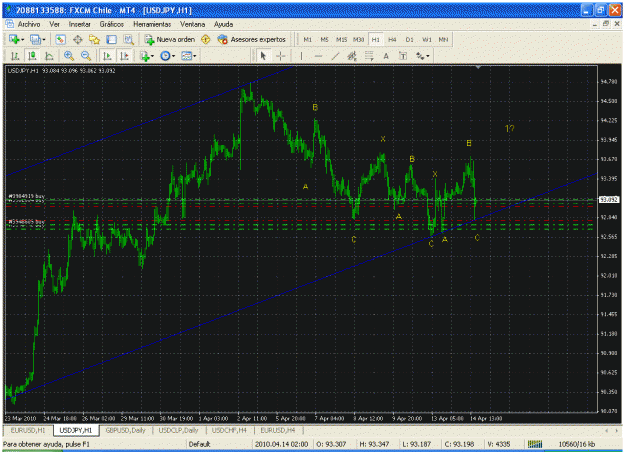Viewport: 625px width, 452px height.
Task: Open the Ventana menu
Action: [193, 24]
